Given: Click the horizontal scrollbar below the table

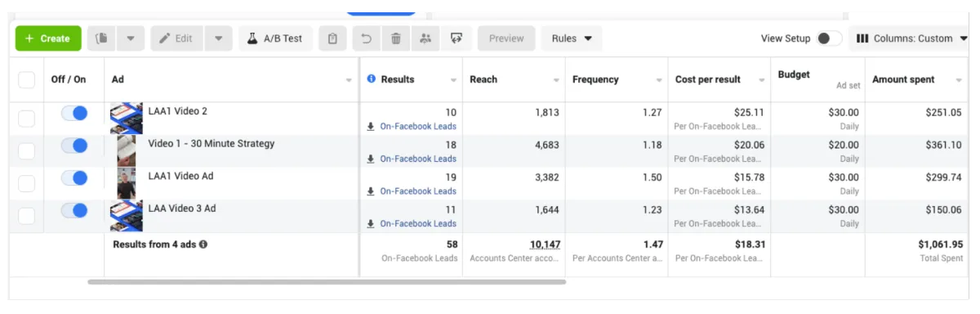Looking at the screenshot, I should 327,282.
